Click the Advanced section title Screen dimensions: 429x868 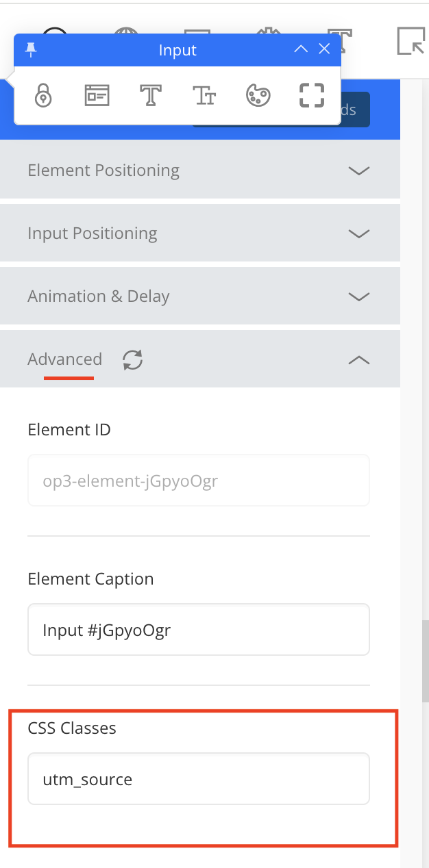coord(64,359)
